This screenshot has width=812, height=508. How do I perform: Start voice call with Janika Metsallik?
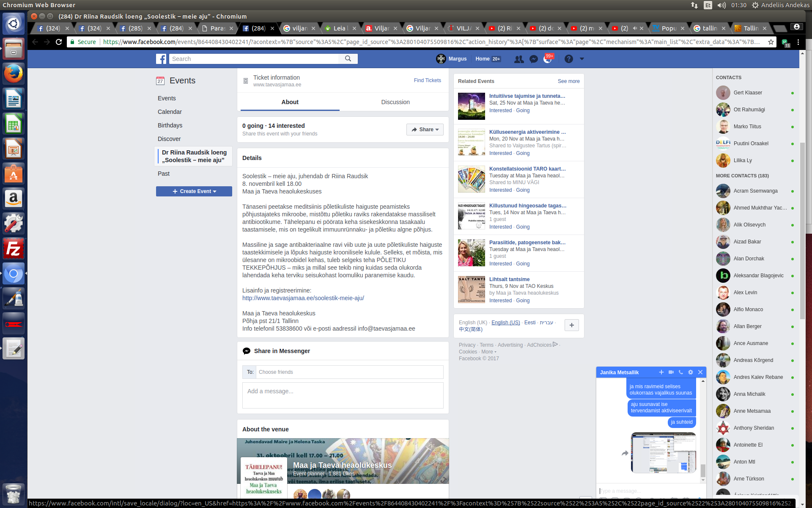(681, 372)
